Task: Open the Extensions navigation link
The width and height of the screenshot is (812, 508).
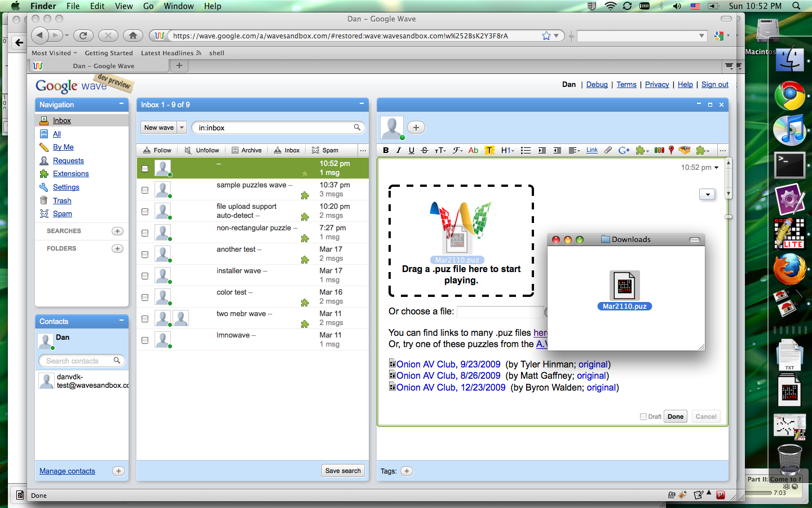Action: tap(71, 173)
